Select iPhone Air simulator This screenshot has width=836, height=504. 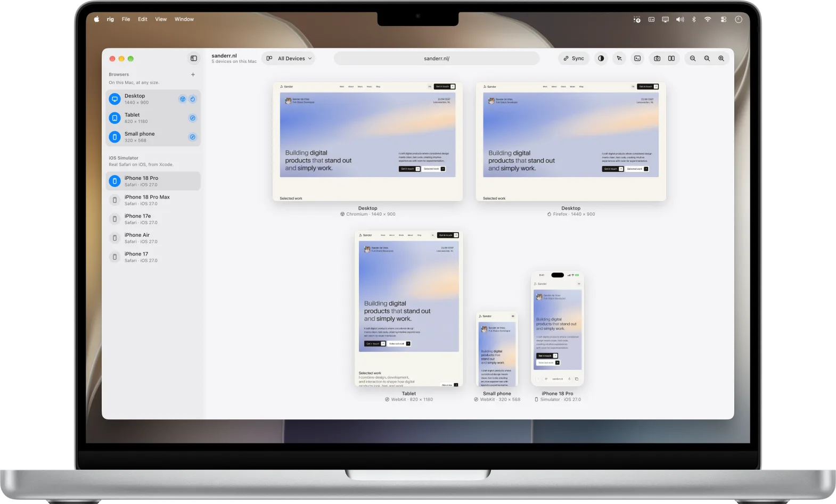(x=153, y=238)
